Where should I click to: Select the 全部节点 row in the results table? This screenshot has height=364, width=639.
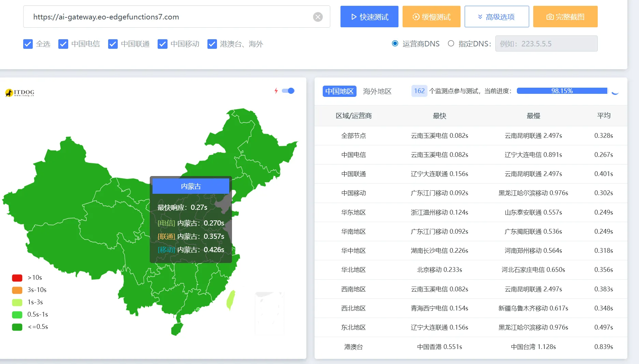pos(354,135)
